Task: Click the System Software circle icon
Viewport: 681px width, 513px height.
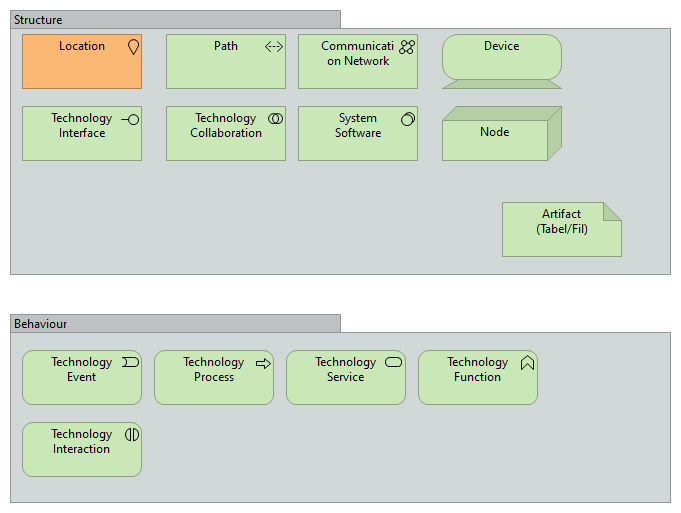Action: pyautogui.click(x=407, y=118)
